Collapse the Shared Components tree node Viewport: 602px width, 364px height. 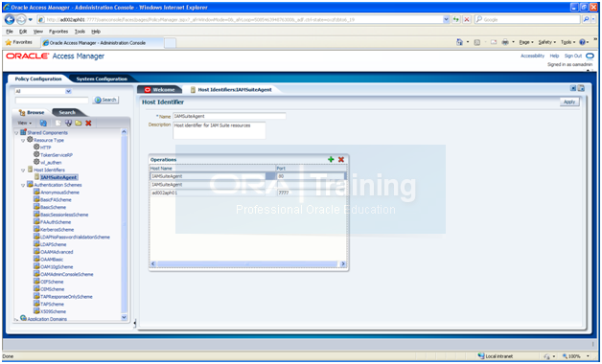tap(16, 133)
